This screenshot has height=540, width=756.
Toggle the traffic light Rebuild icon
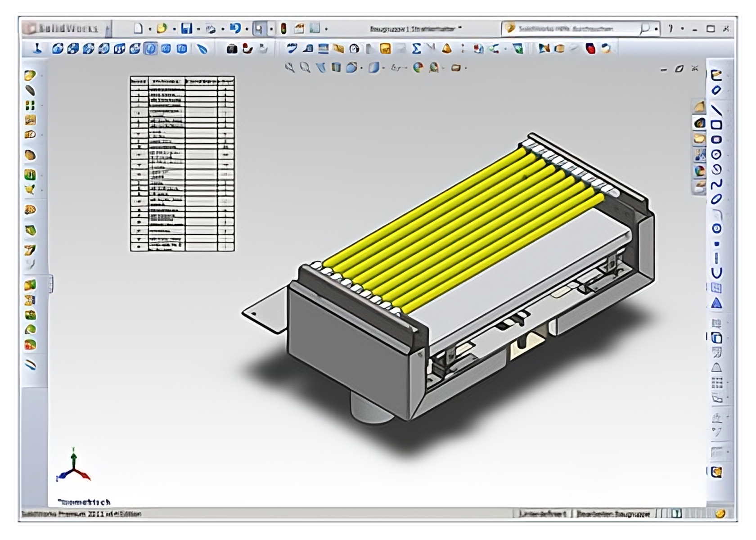[x=283, y=29]
